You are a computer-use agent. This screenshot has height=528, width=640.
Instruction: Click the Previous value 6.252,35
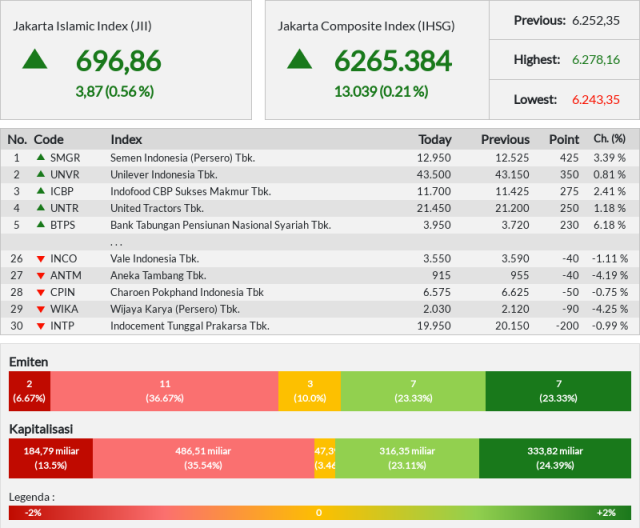pos(596,20)
